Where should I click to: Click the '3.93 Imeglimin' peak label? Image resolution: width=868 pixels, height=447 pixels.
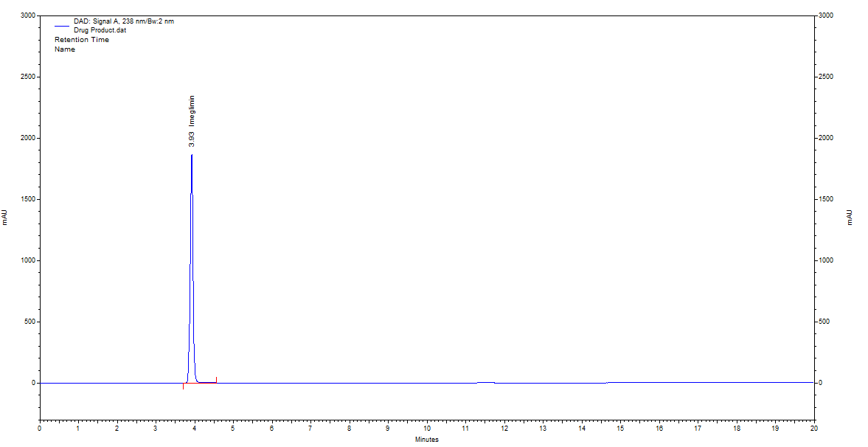coord(192,121)
